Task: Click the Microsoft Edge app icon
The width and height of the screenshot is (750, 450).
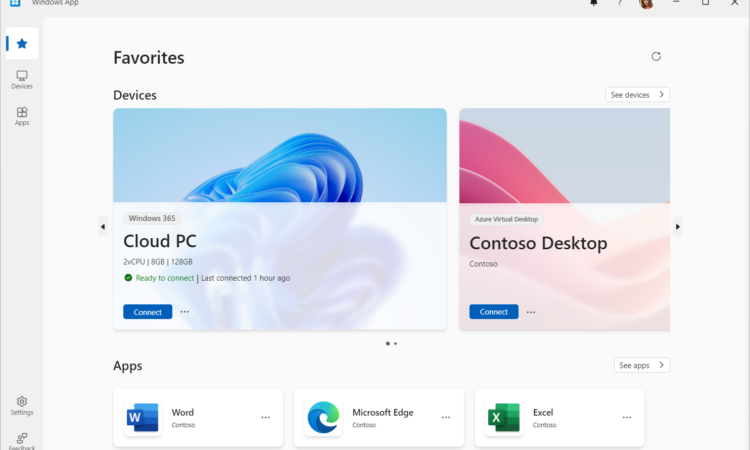Action: (x=323, y=417)
